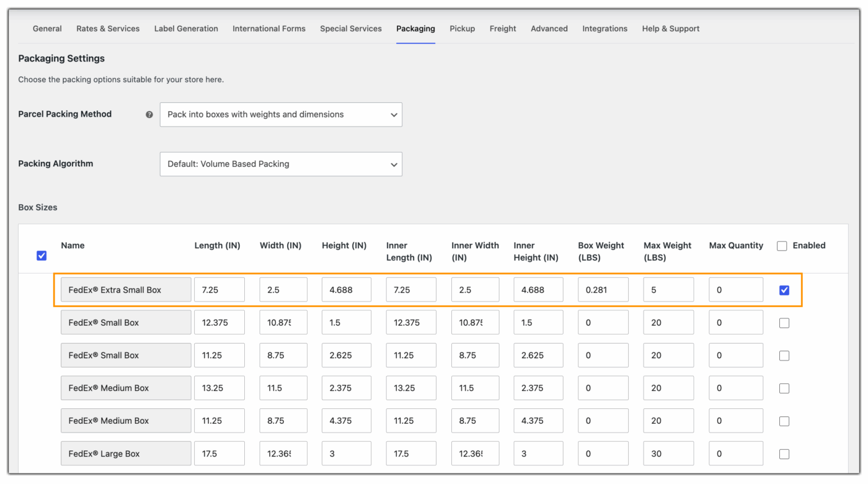Click the "Packing Algorithm" label
This screenshot has height=484, width=868.
[56, 164]
